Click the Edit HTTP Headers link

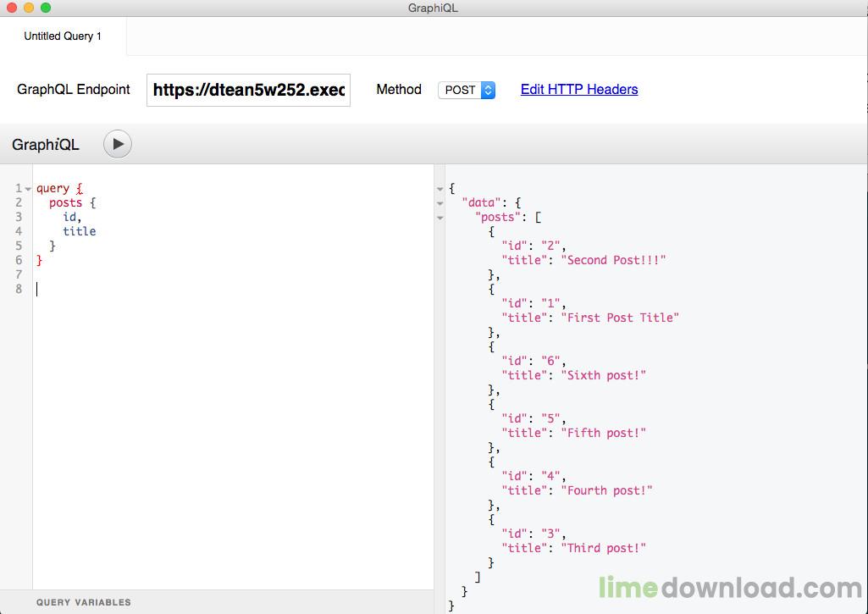click(579, 90)
